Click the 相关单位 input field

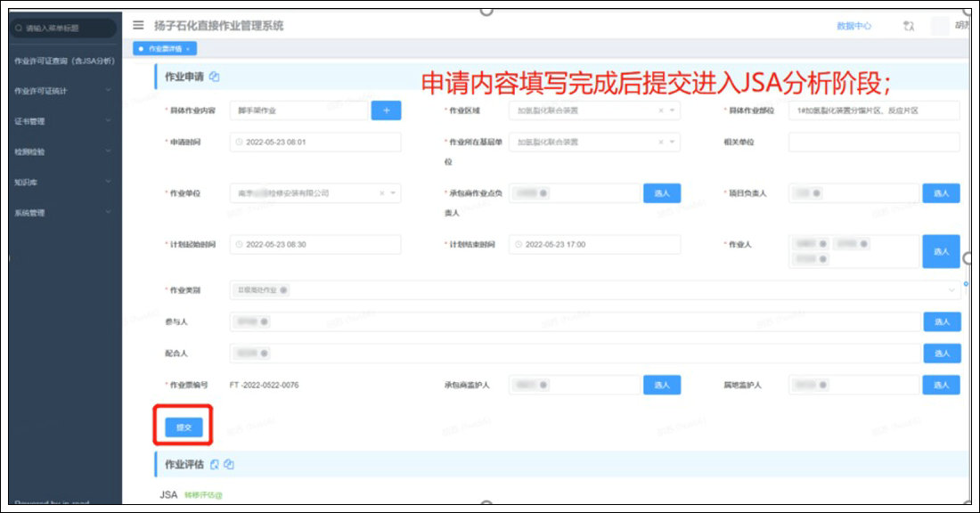pos(873,142)
